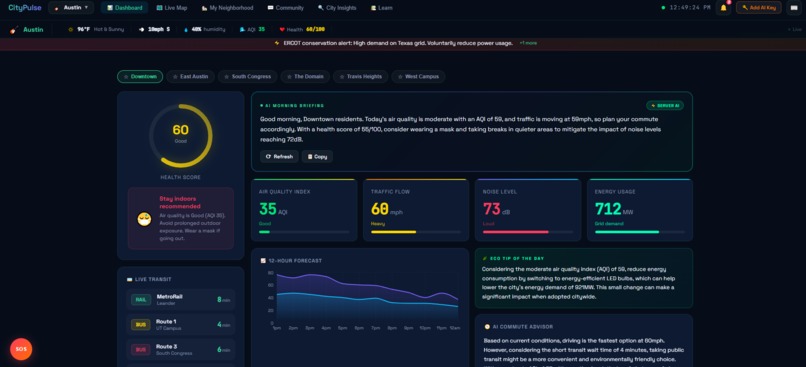Click the heart Health icon
The image size is (806, 367).
click(282, 30)
